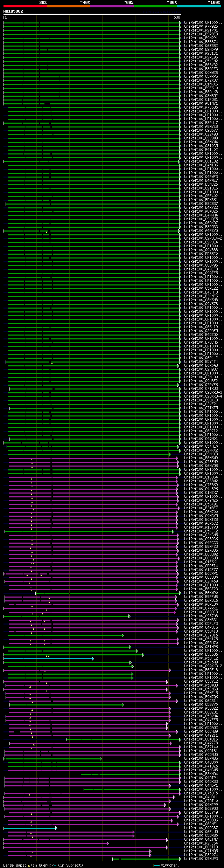
Task: Select label UniRef100_A9S1S1
Action: click(201, 53)
